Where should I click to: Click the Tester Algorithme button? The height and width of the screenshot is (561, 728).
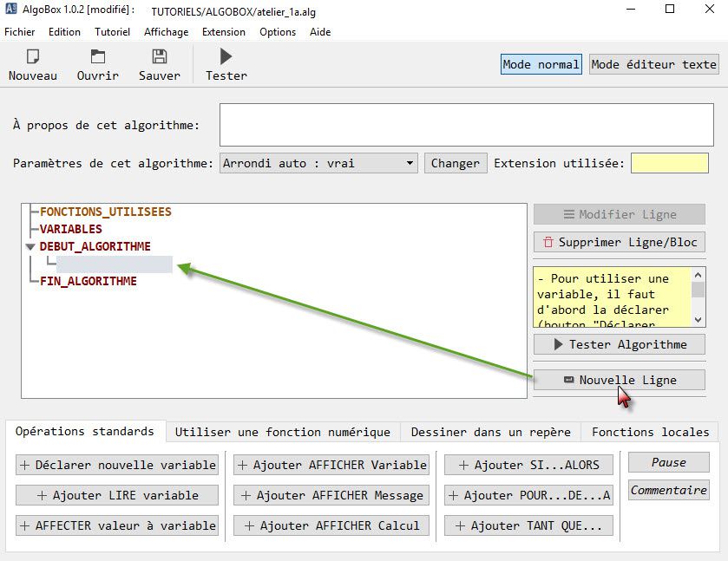click(620, 344)
